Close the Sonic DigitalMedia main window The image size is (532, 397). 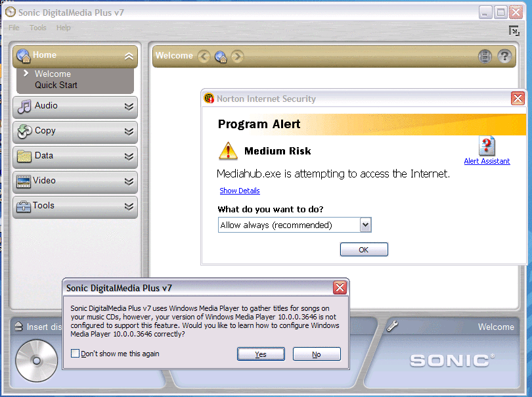[516, 12]
